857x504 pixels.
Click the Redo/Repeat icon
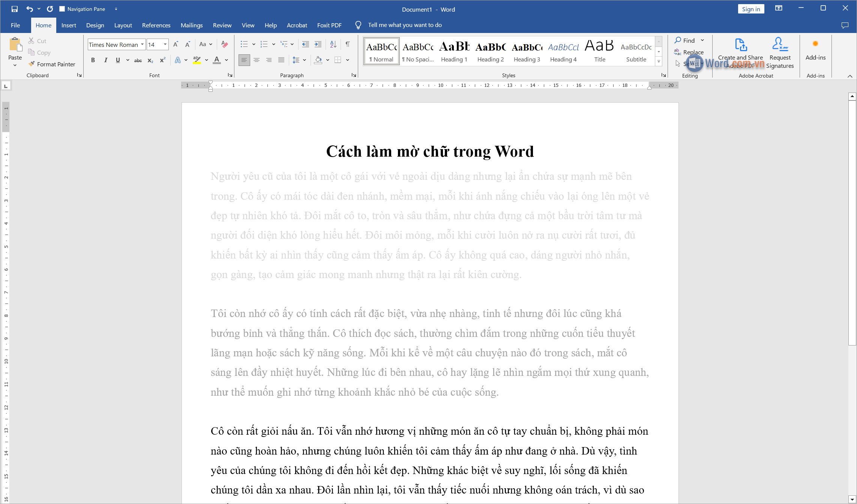click(50, 9)
